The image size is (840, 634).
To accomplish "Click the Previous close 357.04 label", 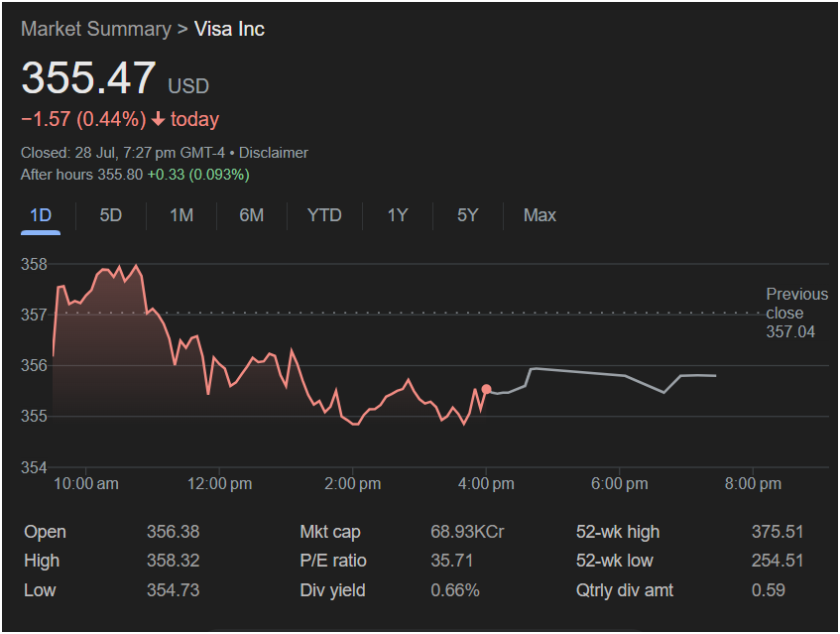I will tap(796, 313).
